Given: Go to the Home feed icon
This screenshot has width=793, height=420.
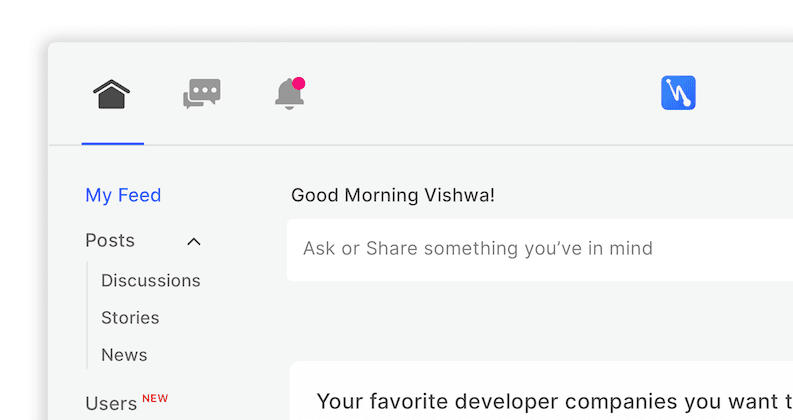Looking at the screenshot, I should tap(112, 94).
